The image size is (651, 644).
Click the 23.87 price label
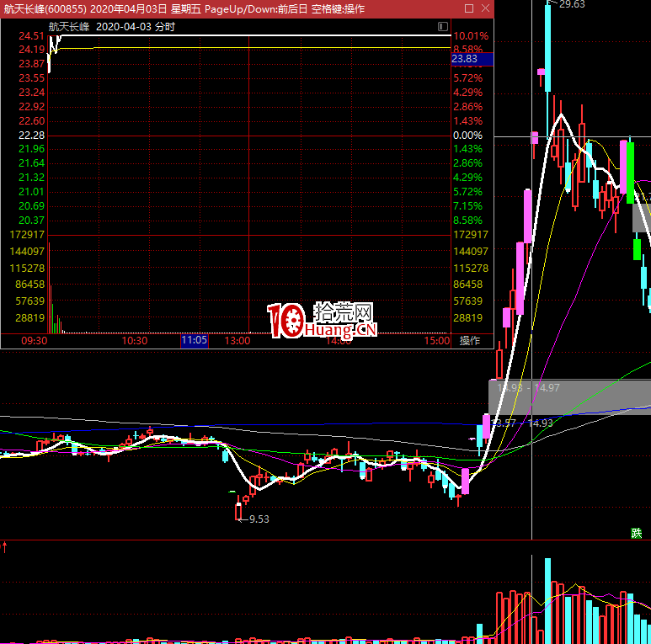tap(31, 64)
